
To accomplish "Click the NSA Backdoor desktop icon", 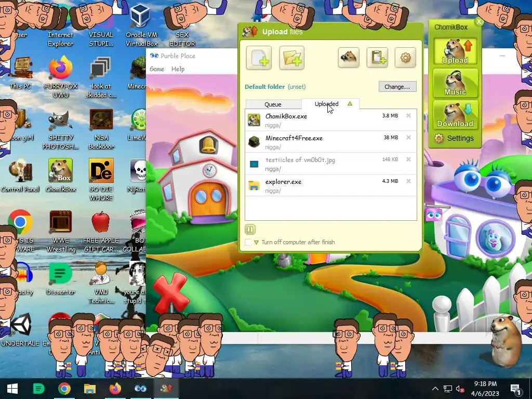I will pyautogui.click(x=101, y=129).
